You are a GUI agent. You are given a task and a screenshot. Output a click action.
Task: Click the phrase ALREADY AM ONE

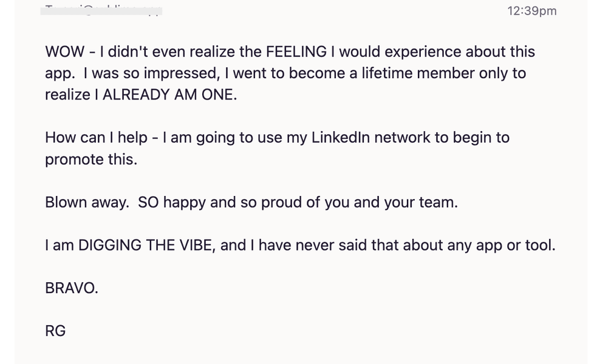169,95
